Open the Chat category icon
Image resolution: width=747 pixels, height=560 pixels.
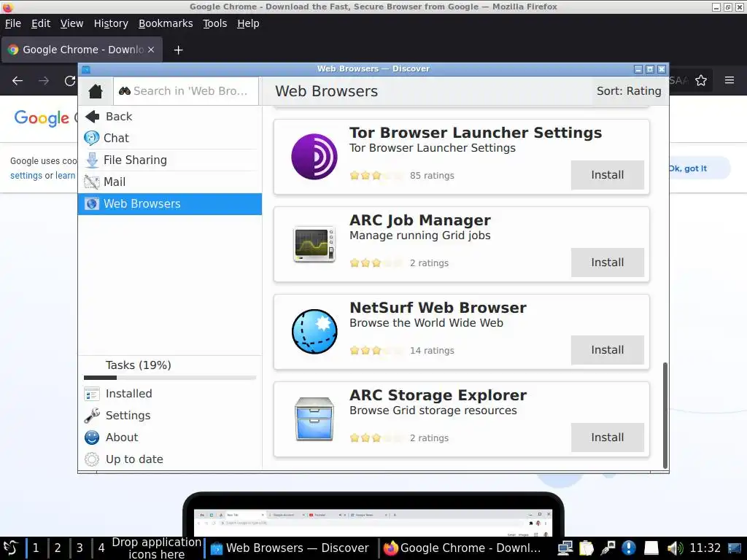point(91,138)
